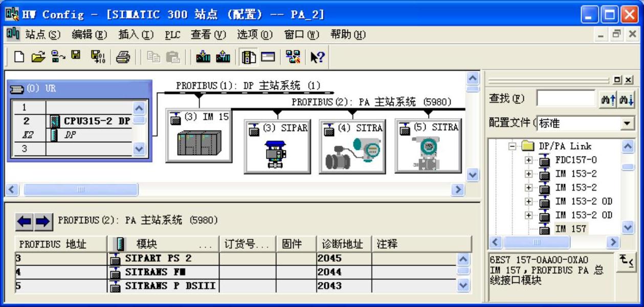Image resolution: width=644 pixels, height=307 pixels.
Task: Expand the first IM 153-2 OD node
Action: click(528, 202)
